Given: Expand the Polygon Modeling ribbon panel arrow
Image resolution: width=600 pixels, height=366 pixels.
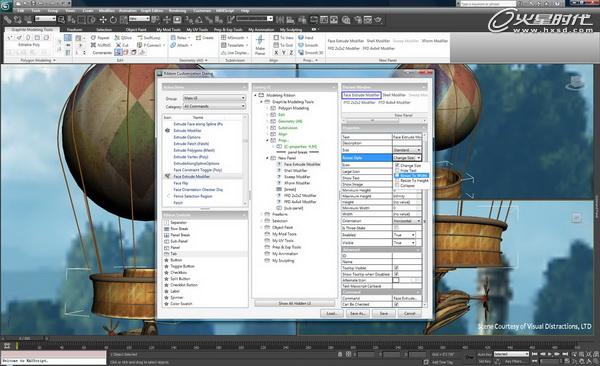Looking at the screenshot, I should [x=54, y=60].
